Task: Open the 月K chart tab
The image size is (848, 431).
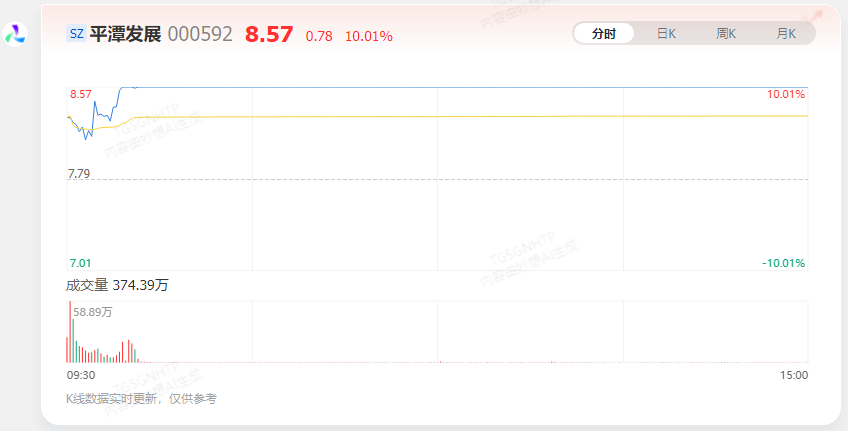Action: pyautogui.click(x=786, y=34)
